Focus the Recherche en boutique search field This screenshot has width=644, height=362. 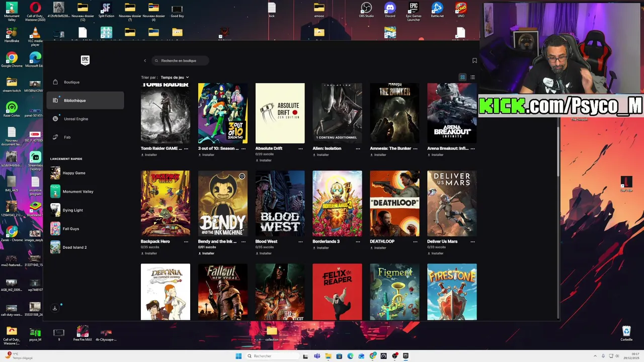180,61
